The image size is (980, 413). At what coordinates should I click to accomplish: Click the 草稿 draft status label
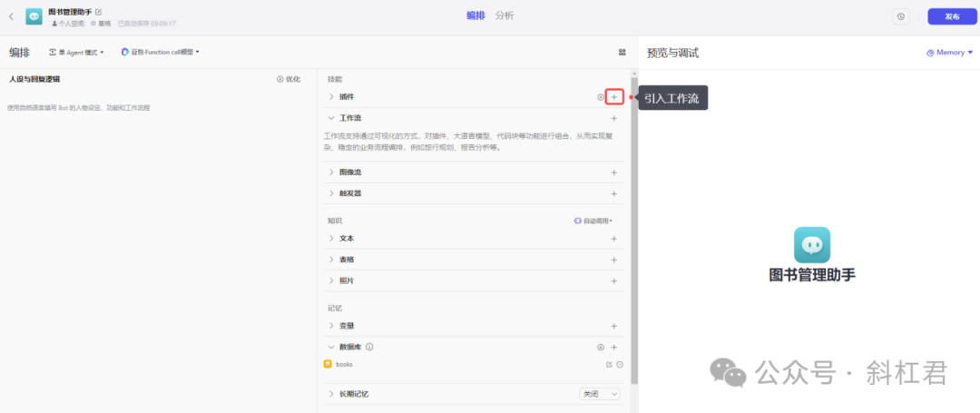click(101, 24)
